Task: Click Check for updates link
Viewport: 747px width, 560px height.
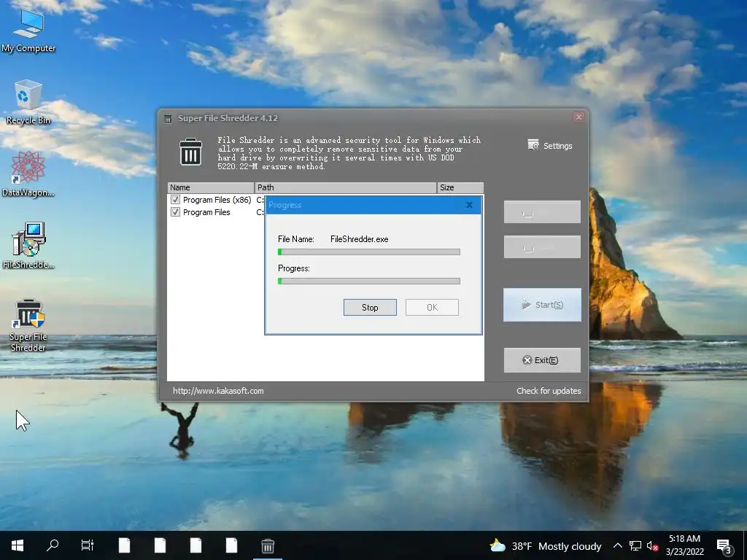Action: pos(549,391)
